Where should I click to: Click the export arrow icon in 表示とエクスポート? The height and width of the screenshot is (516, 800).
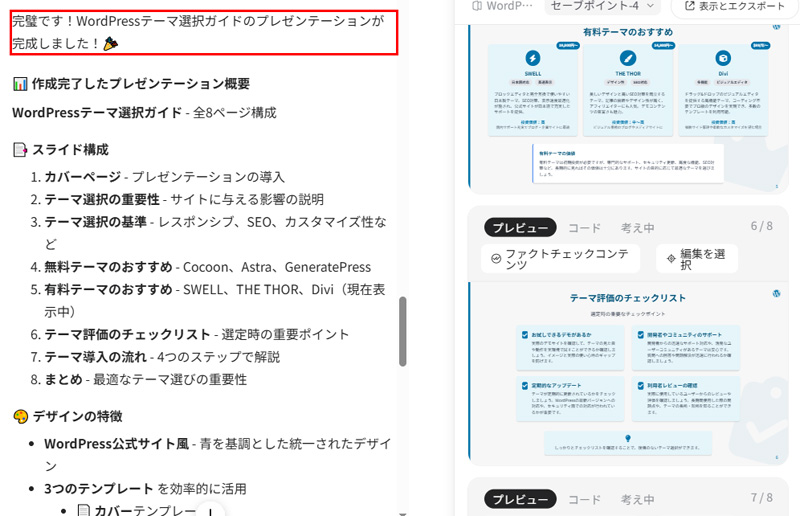(x=689, y=6)
